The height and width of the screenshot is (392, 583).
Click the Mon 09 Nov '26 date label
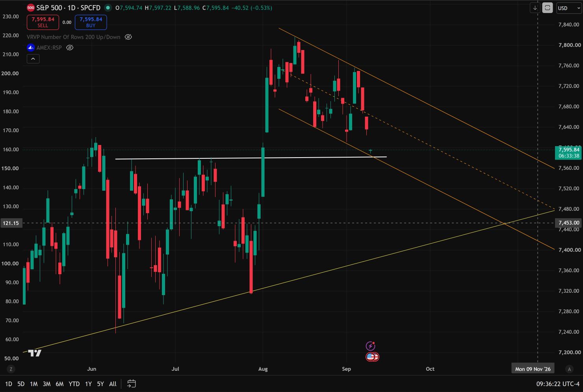(x=533, y=369)
